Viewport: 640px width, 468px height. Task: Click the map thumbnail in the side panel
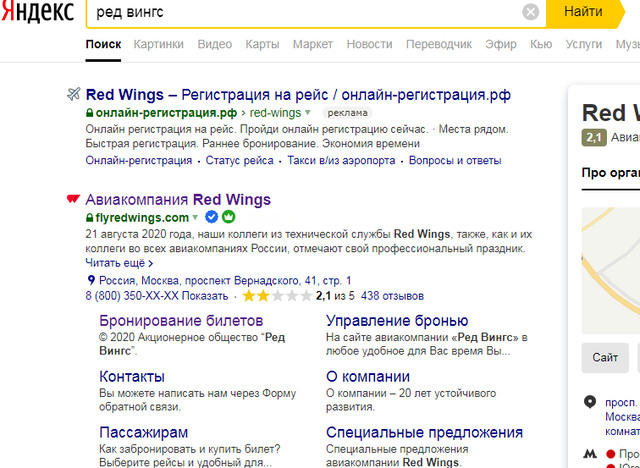[611, 270]
